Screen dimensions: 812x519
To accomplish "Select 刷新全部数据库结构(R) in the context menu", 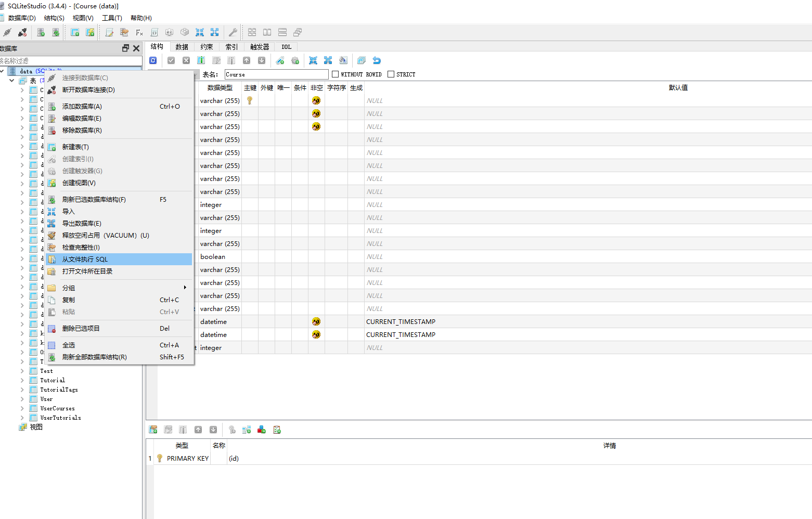I will [x=119, y=357].
